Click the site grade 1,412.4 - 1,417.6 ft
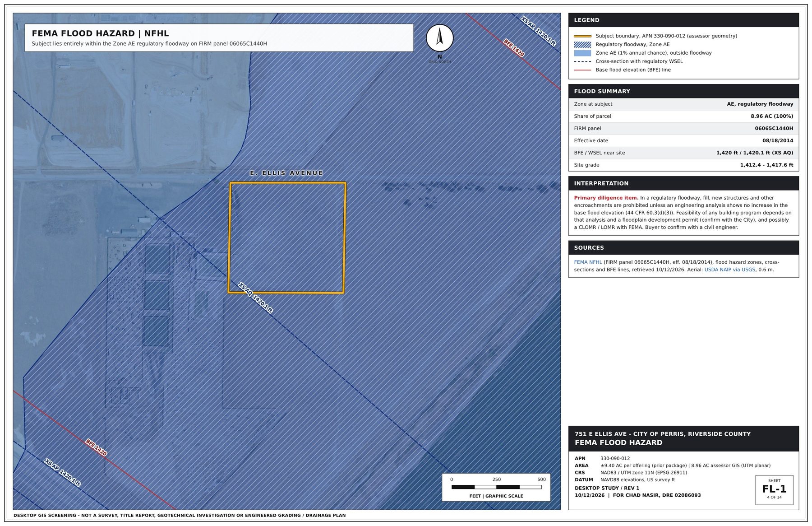 [766, 165]
